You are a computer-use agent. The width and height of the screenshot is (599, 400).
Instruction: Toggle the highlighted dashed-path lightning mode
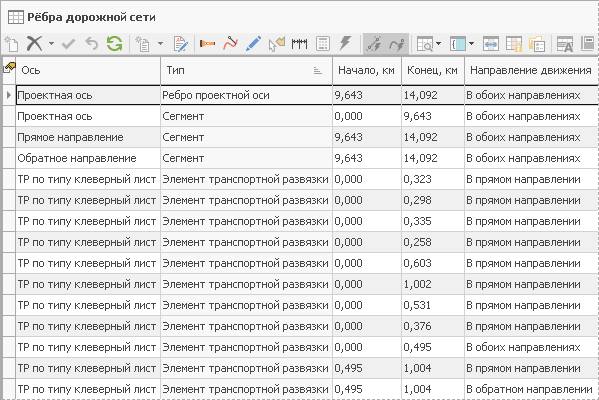[x=374, y=44]
